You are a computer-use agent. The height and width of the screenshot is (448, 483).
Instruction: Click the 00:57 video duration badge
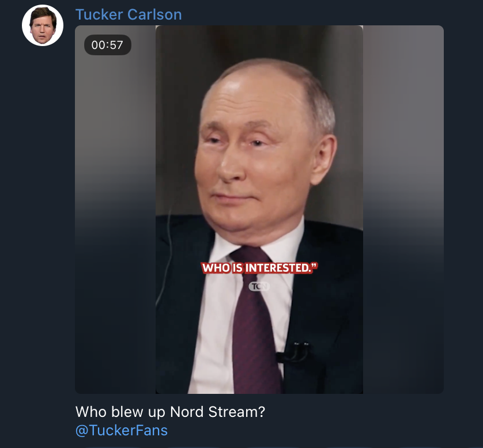tap(108, 45)
